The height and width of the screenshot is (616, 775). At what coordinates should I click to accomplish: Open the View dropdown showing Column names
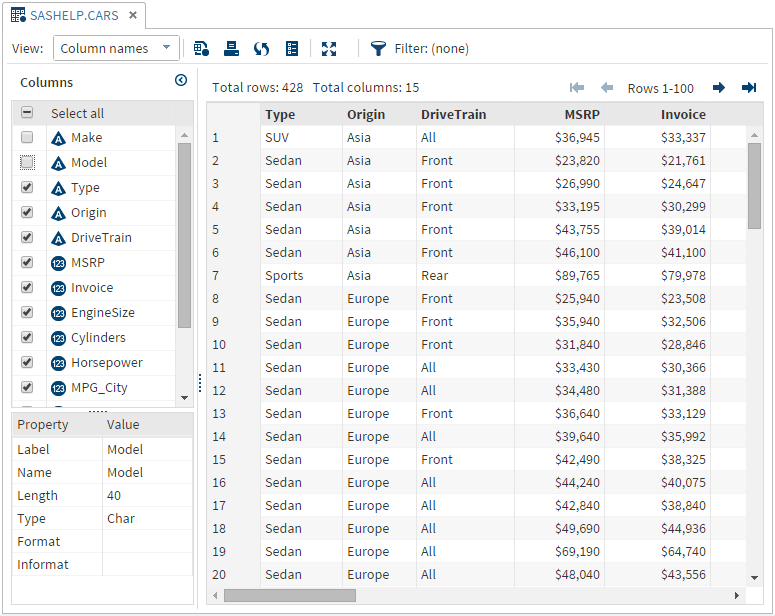click(116, 48)
